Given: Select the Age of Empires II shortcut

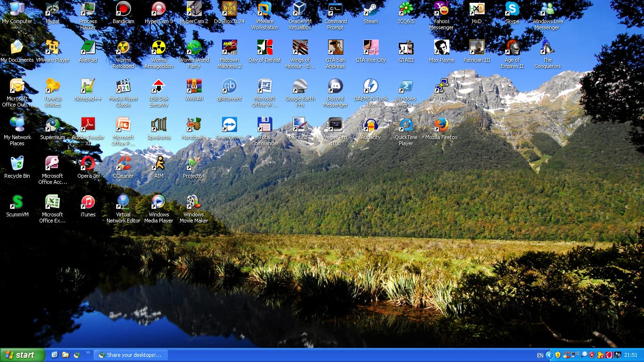Looking at the screenshot, I should [512, 48].
